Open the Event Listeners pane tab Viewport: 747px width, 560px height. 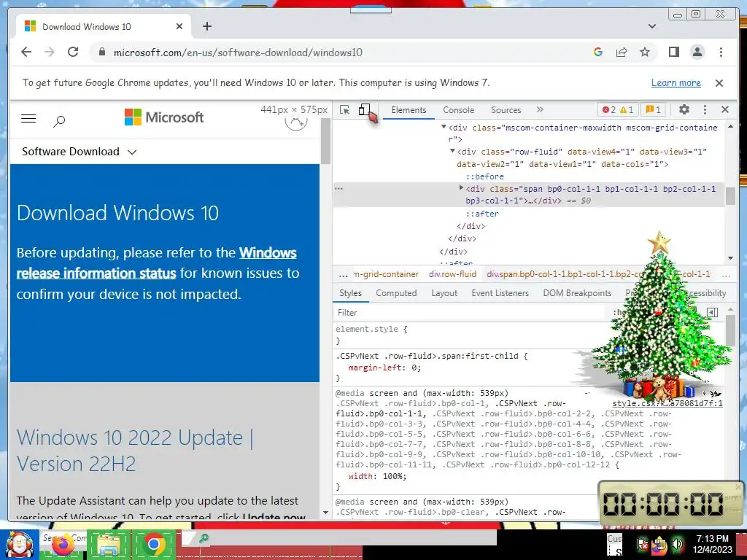[x=500, y=293]
